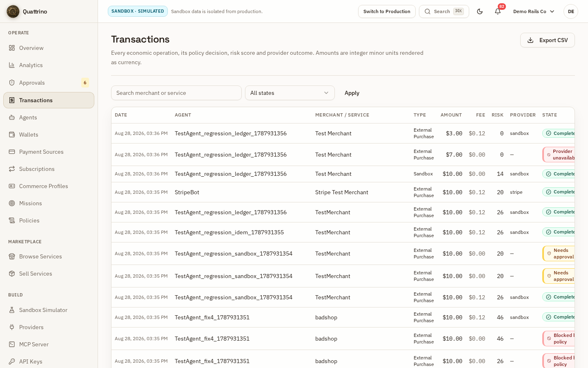The image size is (588, 368).
Task: Click the $3.00 amount cell
Action: tap(454, 133)
